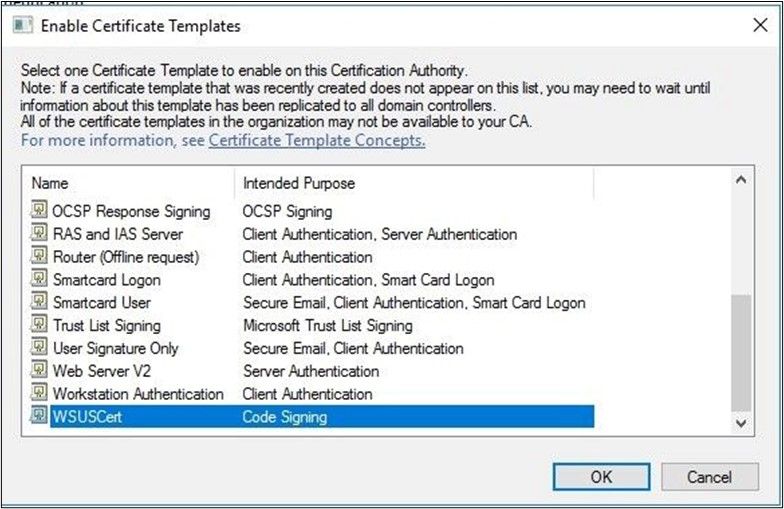Click the scrollbar up arrow
Image resolution: width=784 pixels, height=509 pixels.
click(x=740, y=182)
